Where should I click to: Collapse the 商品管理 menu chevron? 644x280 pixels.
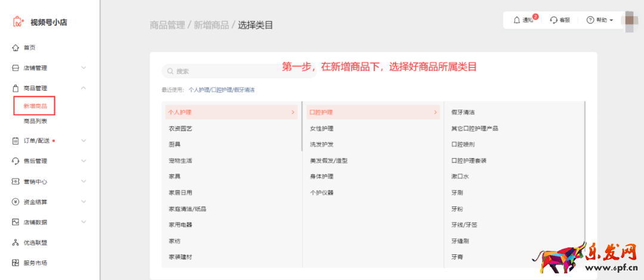tap(83, 88)
